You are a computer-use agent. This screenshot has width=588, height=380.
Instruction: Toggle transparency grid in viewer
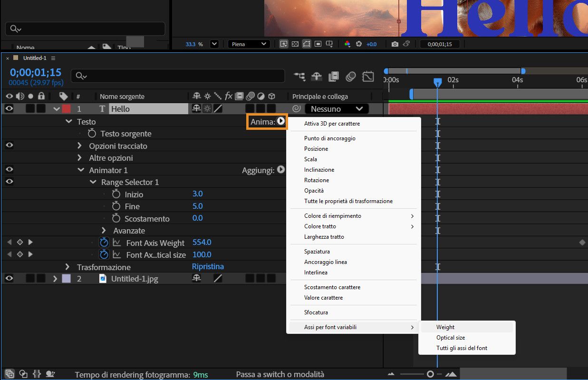[x=295, y=44]
